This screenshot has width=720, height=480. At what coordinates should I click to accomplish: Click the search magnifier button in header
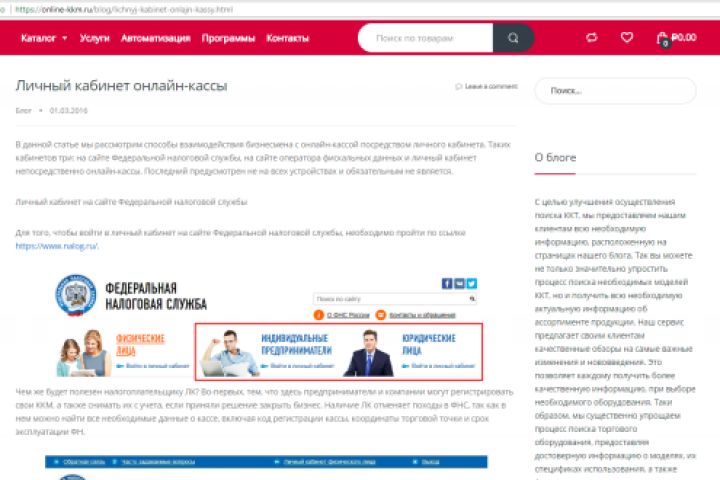click(x=513, y=38)
